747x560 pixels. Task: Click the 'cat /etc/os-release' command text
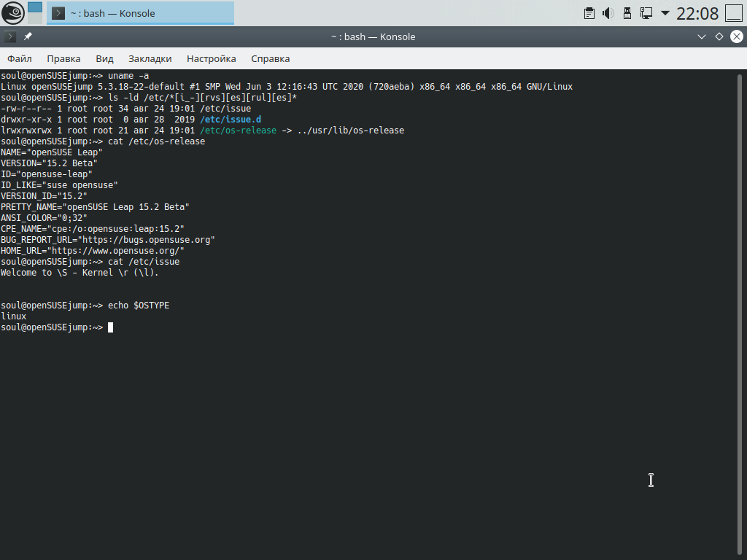(157, 141)
